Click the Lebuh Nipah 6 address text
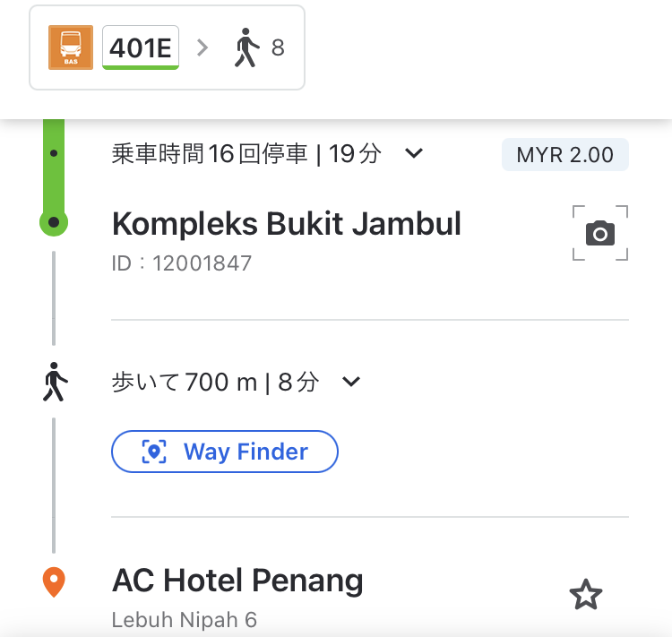The width and height of the screenshot is (672, 637). [185, 620]
